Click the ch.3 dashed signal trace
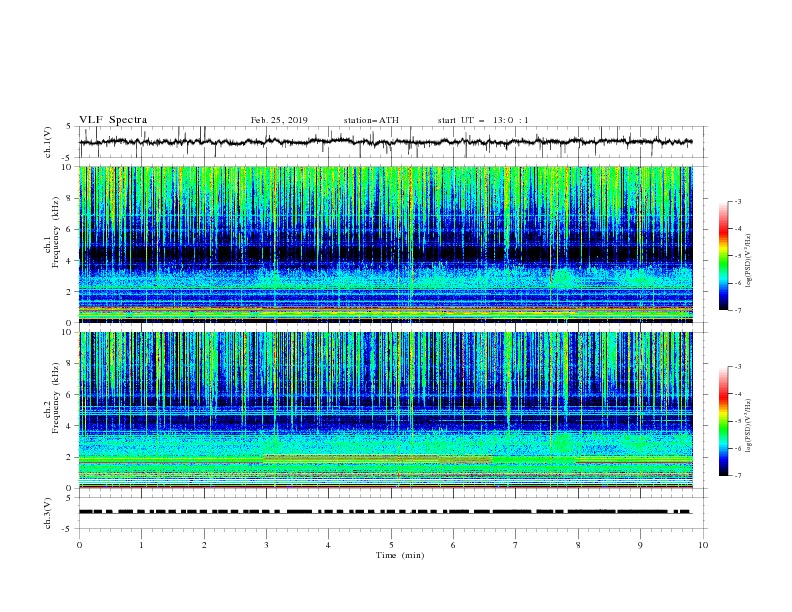 pos(385,512)
